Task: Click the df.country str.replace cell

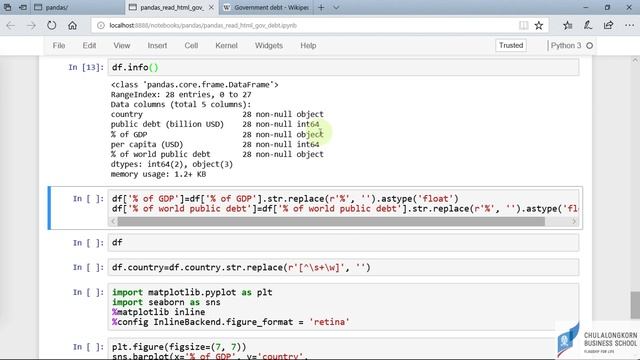Action: coord(343,267)
